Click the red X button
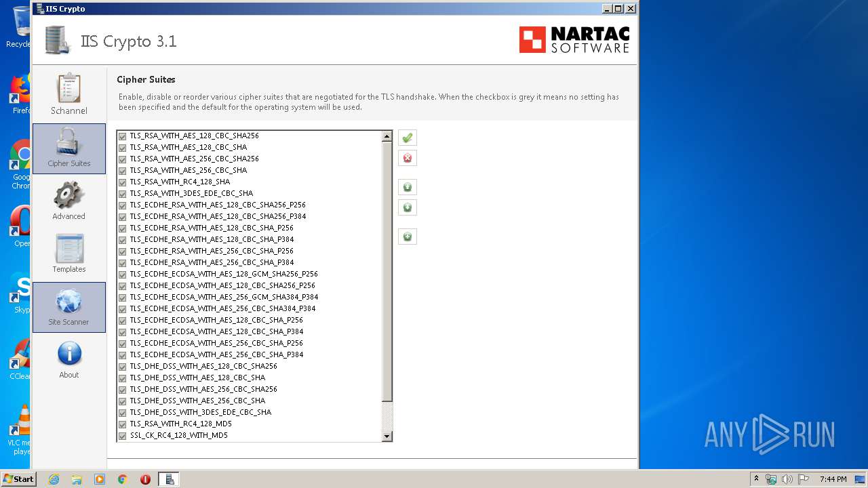The image size is (868, 488). pos(408,158)
